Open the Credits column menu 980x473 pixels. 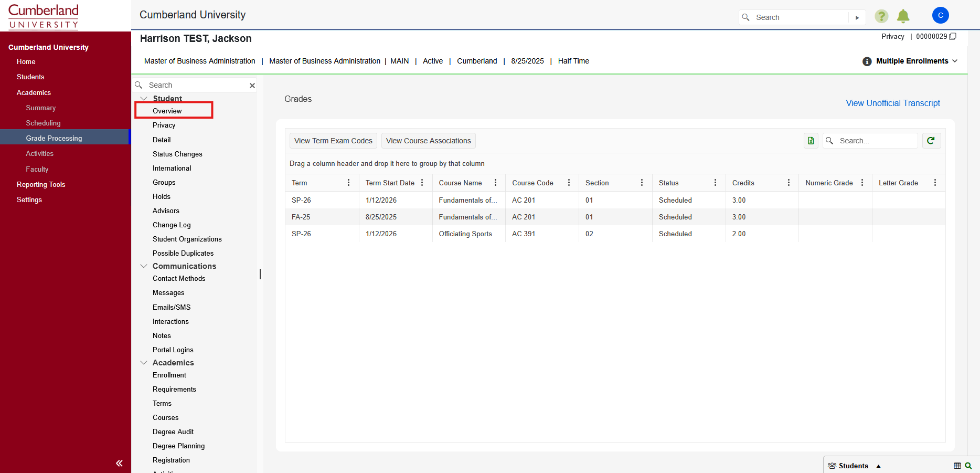coord(789,183)
